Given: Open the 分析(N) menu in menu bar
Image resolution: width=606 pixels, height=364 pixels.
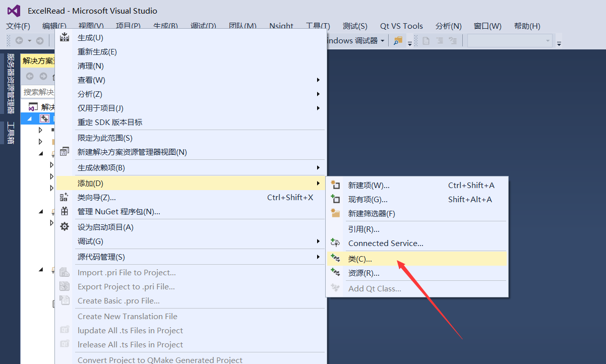Looking at the screenshot, I should click(x=449, y=26).
